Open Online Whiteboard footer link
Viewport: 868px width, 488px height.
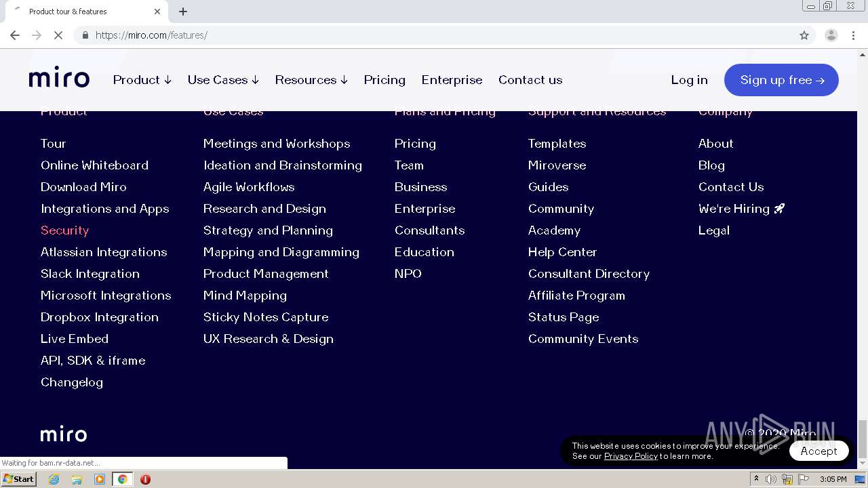94,165
